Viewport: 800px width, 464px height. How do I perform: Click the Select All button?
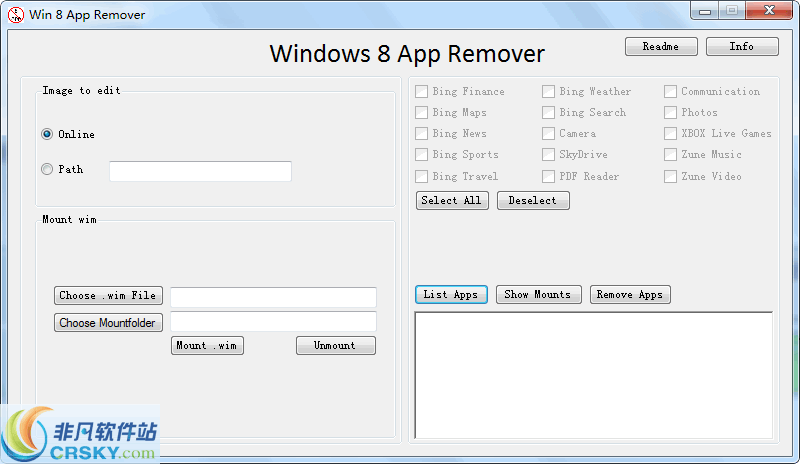[452, 201]
